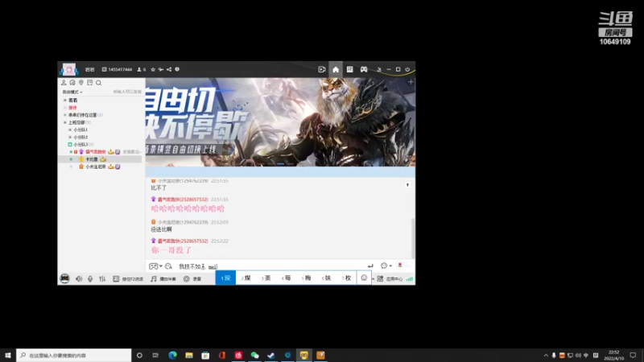The height and width of the screenshot is (362, 644).
Task: Click the font style icon in chat toolbar
Action: [x=168, y=266]
